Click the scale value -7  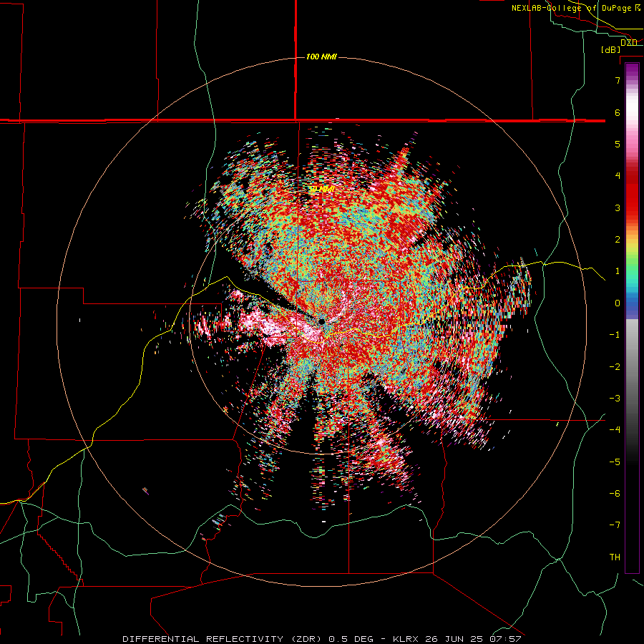click(x=615, y=525)
